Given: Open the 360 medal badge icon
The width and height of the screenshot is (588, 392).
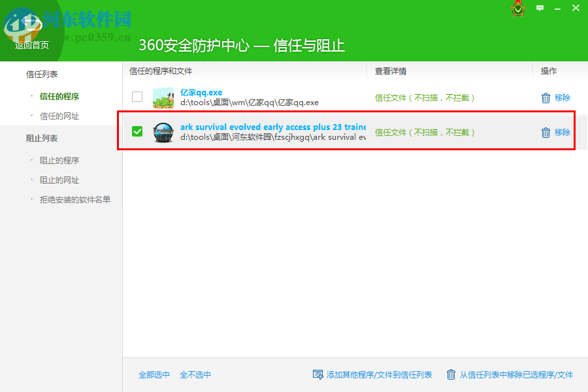Looking at the screenshot, I should [x=518, y=9].
